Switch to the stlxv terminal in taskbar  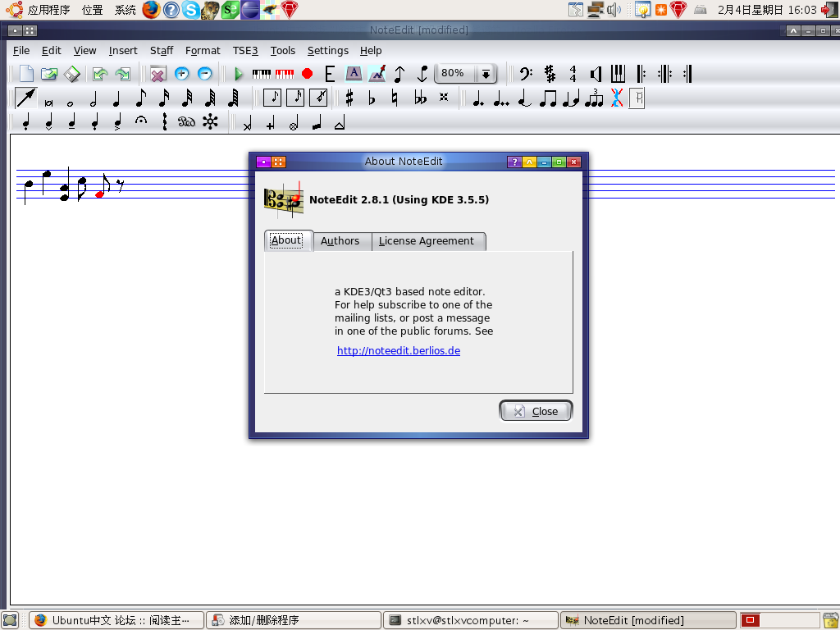(470, 620)
